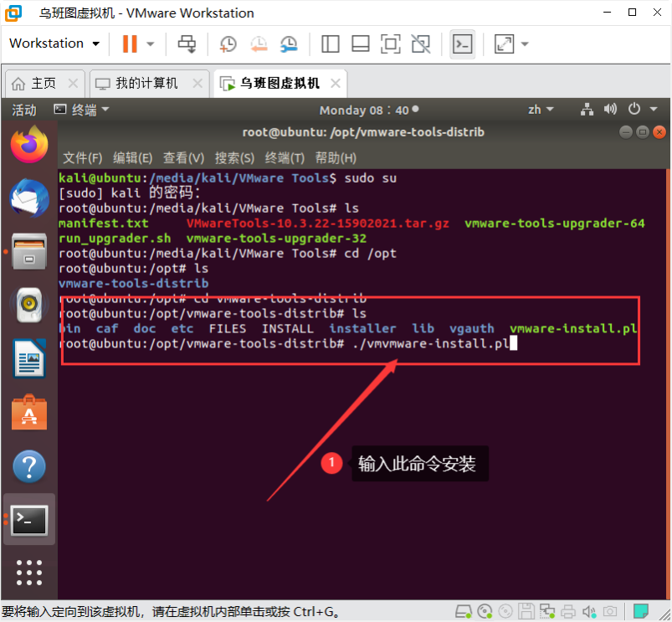Click 活动 in the Ubuntu top bar

(x=24, y=111)
